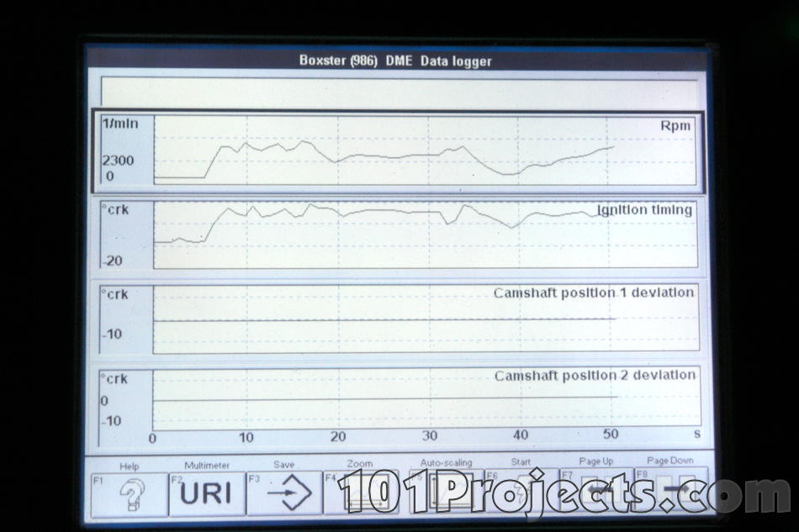Open Help with the F1 question mark icon
The width and height of the screenshot is (799, 532).
(130, 494)
